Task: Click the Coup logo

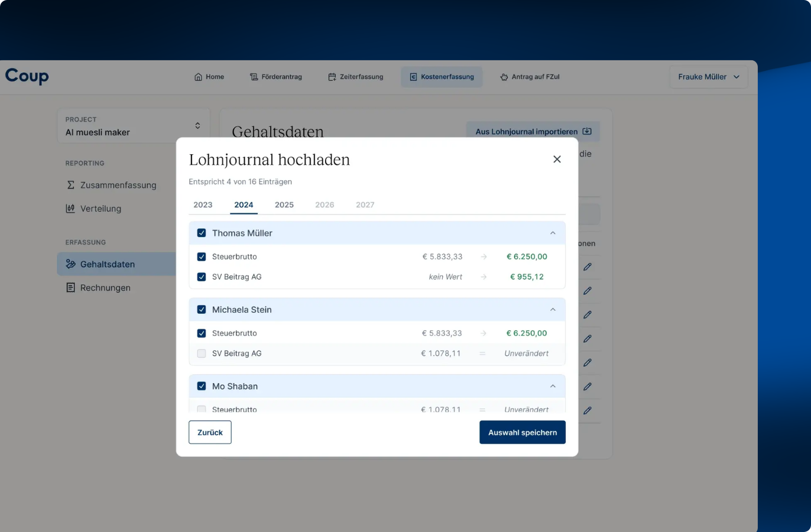Action: coord(27,76)
